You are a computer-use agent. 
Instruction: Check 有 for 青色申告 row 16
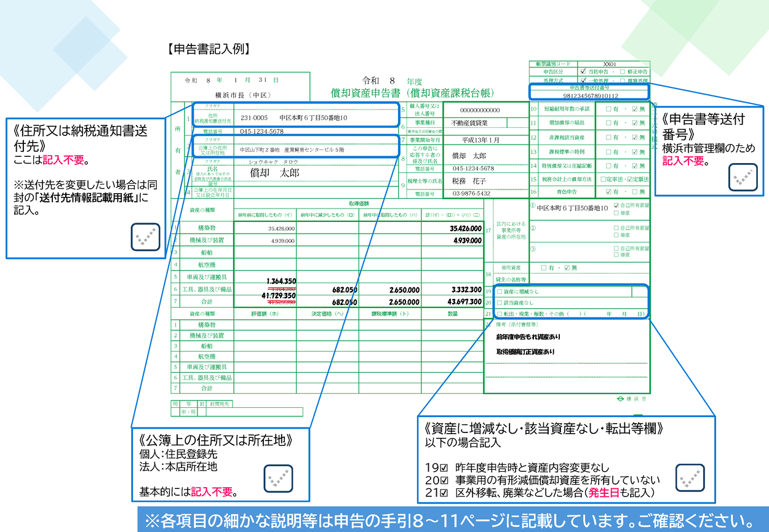click(608, 191)
